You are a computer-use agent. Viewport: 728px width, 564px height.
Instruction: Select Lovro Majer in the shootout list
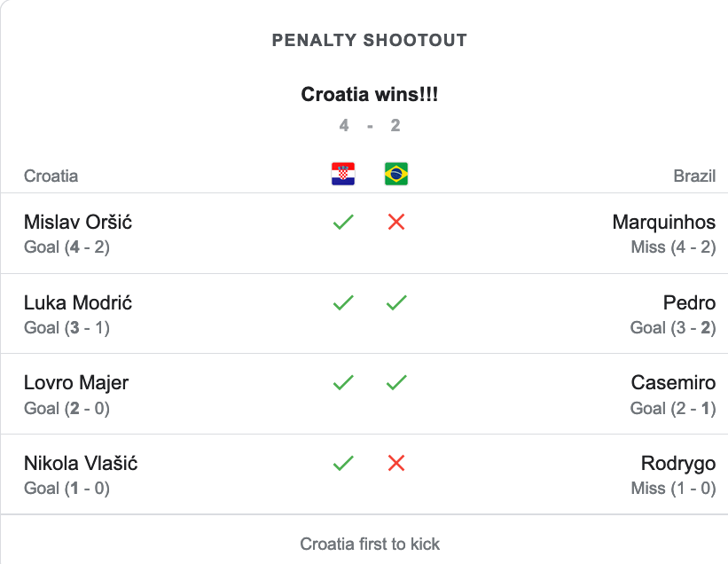[76, 383]
